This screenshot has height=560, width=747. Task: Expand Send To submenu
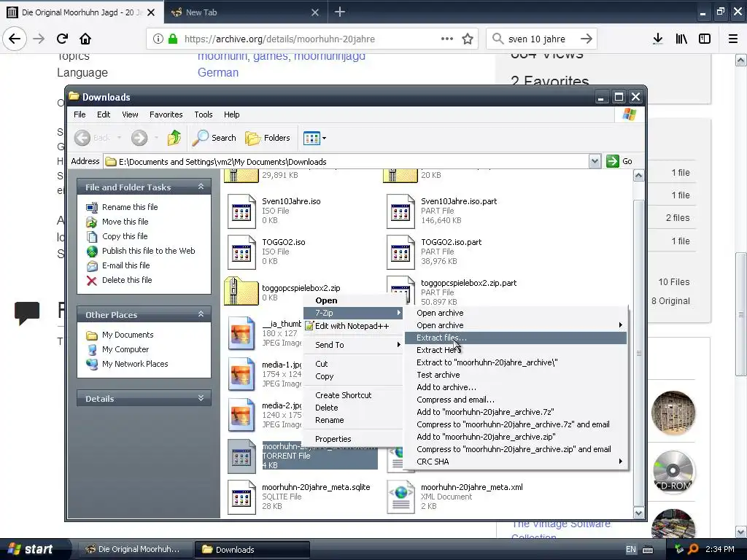pos(354,345)
